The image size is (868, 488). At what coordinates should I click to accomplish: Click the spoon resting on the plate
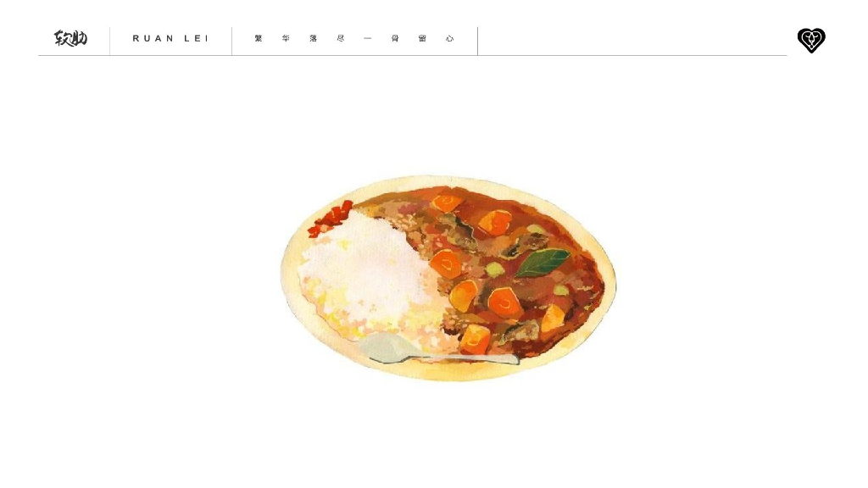coord(437,349)
